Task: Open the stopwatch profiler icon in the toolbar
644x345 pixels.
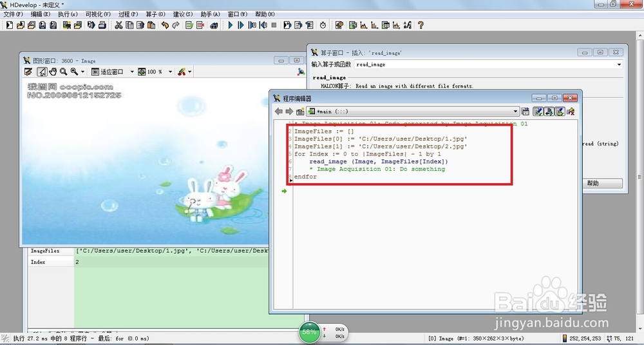Action: 323,25
